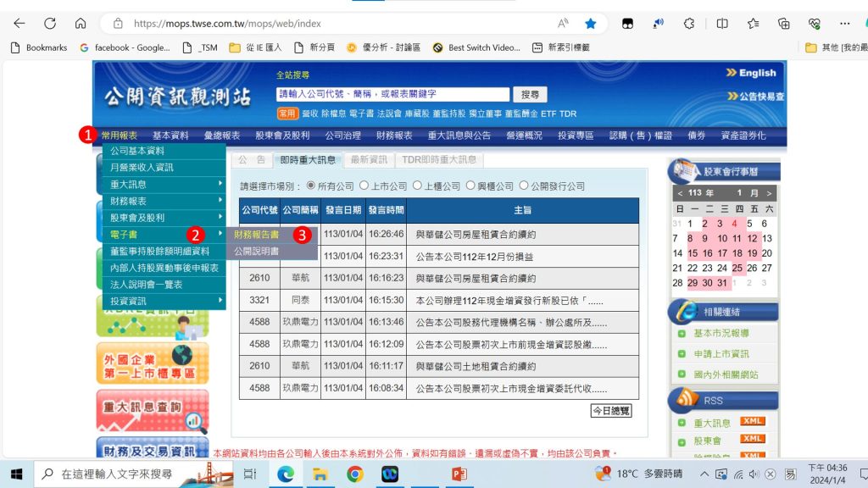Open the 重大訊息查詢 banner
868x488 pixels.
(153, 411)
